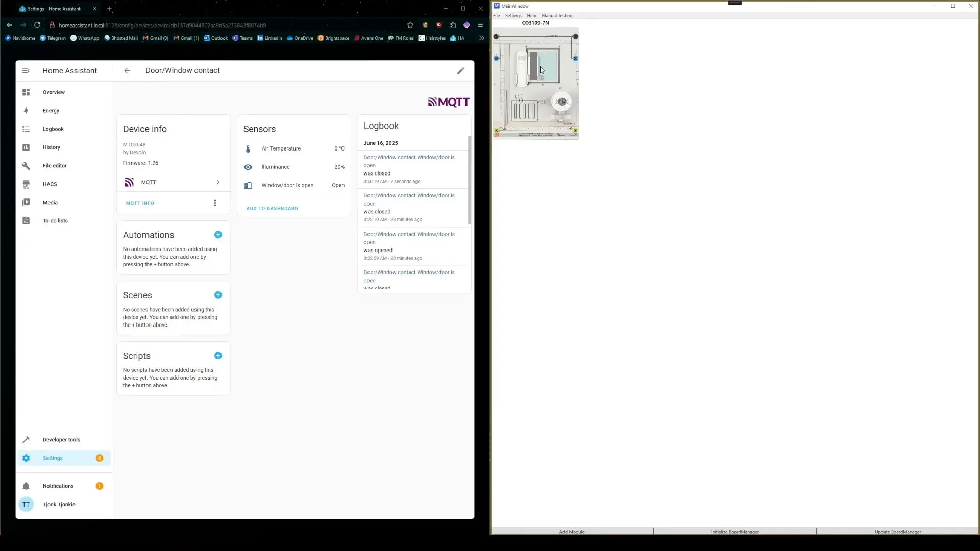Open Settings menu in MainWindow

[513, 16]
